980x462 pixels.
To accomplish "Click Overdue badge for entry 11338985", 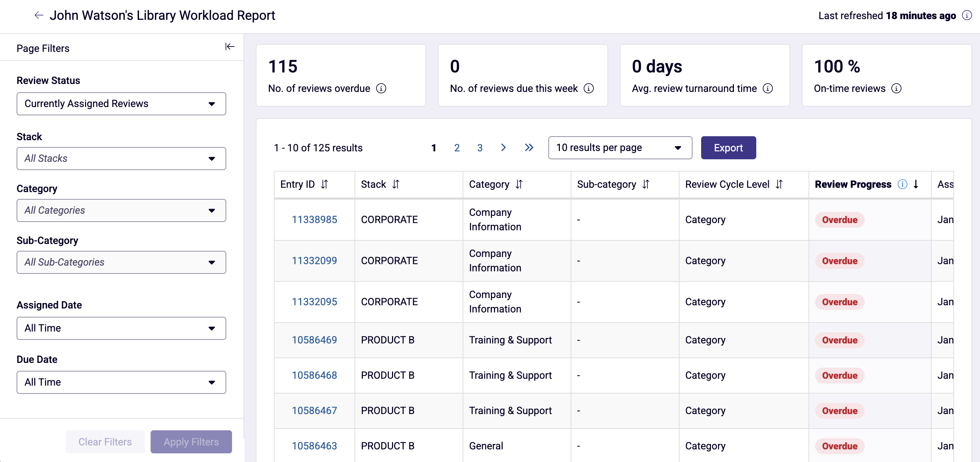I will [x=839, y=219].
